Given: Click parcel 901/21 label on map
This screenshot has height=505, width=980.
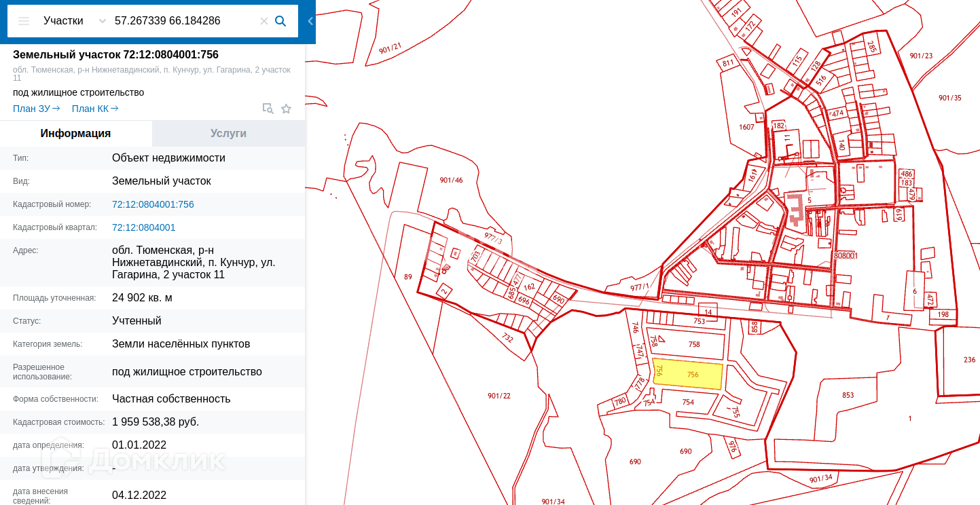Looking at the screenshot, I should tap(391, 48).
